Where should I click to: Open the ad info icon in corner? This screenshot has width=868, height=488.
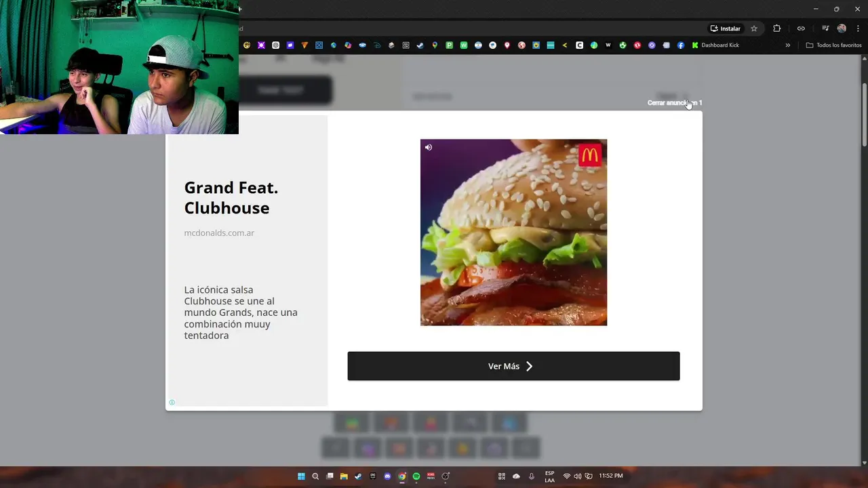[x=172, y=402]
